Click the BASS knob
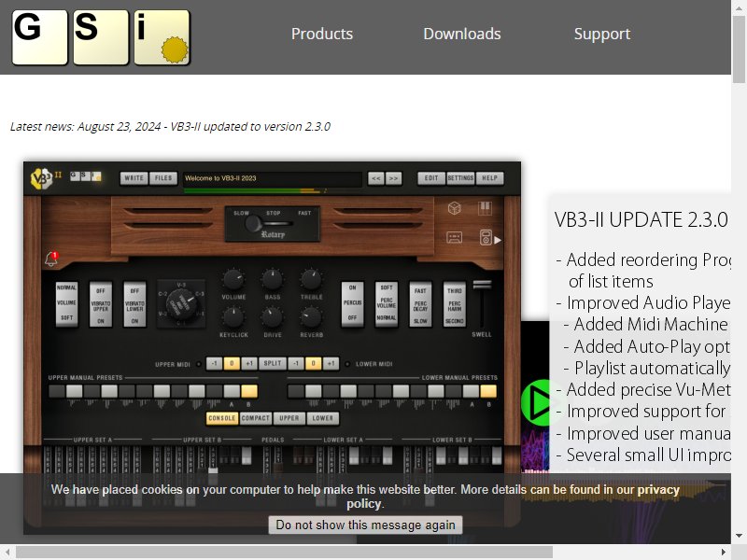This screenshot has height=560, width=747. tap(273, 279)
